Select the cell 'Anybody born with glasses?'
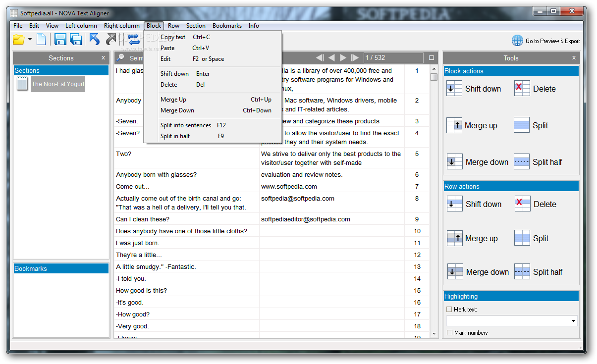The height and width of the screenshot is (364, 597). 186,174
